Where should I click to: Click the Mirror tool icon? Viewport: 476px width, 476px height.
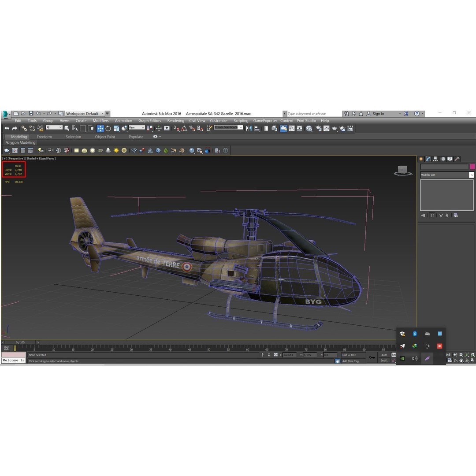click(249, 129)
